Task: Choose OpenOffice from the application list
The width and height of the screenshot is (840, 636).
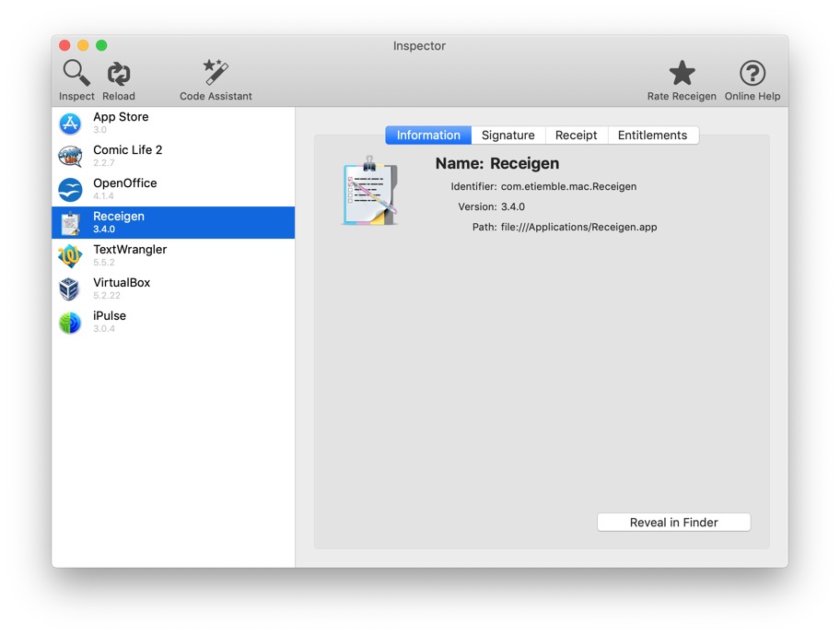Action: (x=173, y=189)
